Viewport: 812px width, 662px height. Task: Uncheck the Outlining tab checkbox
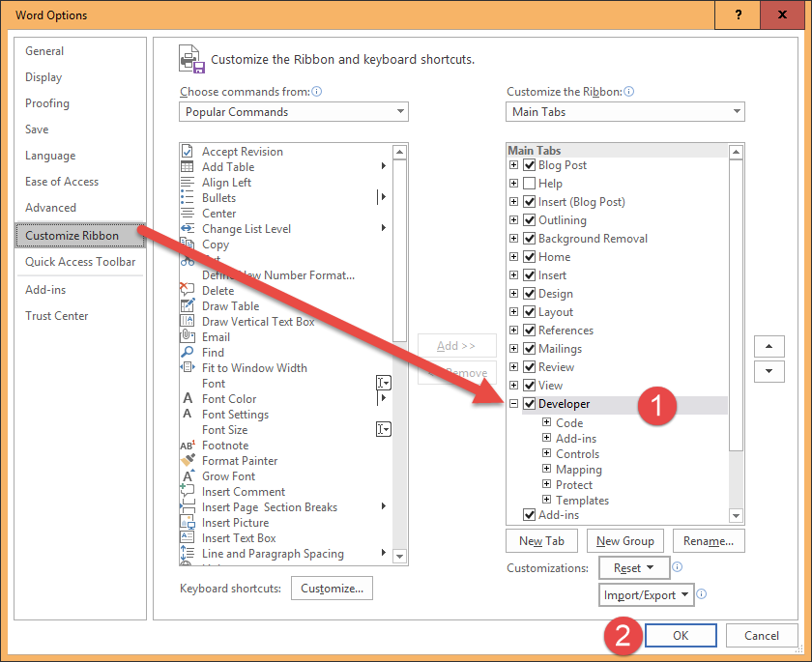(530, 220)
